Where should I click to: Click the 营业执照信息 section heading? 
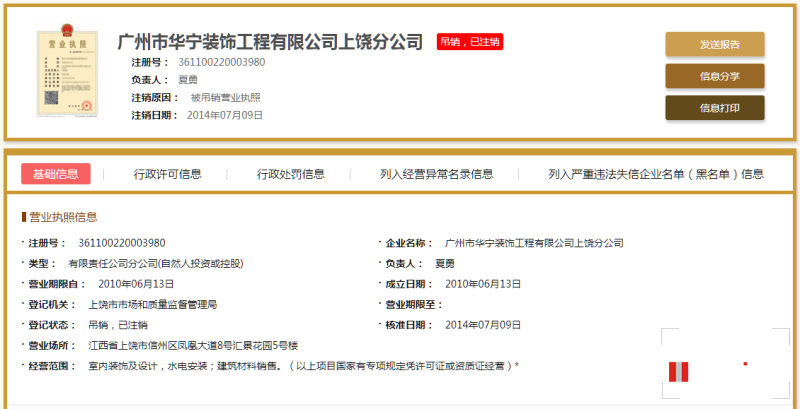tap(62, 216)
